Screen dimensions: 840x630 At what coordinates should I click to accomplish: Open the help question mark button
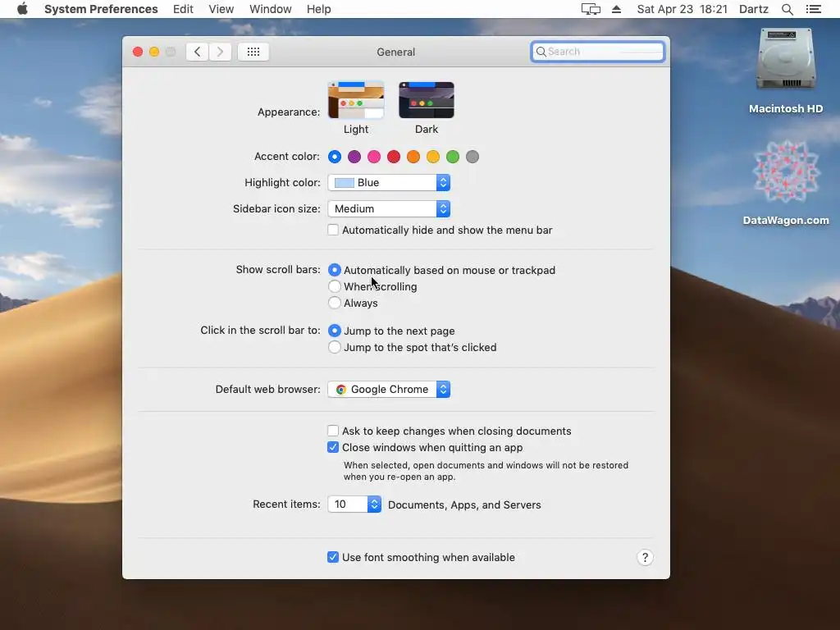pos(645,558)
